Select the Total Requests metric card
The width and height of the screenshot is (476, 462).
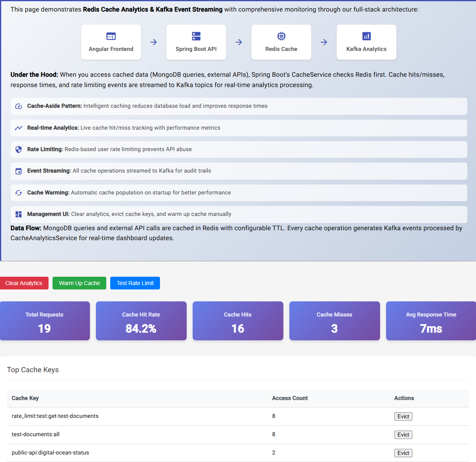(x=45, y=321)
